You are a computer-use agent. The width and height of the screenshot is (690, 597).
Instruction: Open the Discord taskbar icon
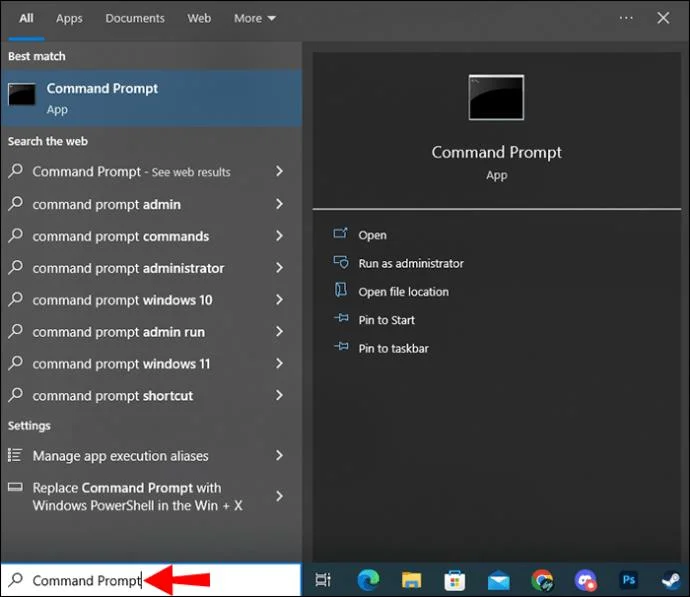[x=585, y=580]
